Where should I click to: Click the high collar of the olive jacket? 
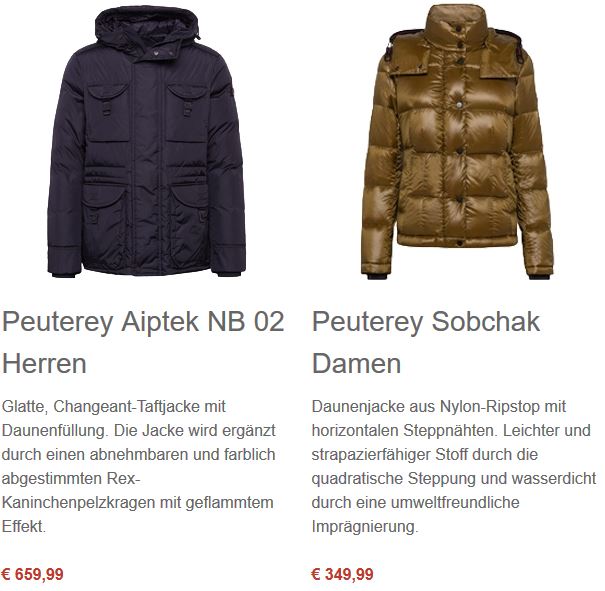click(456, 21)
